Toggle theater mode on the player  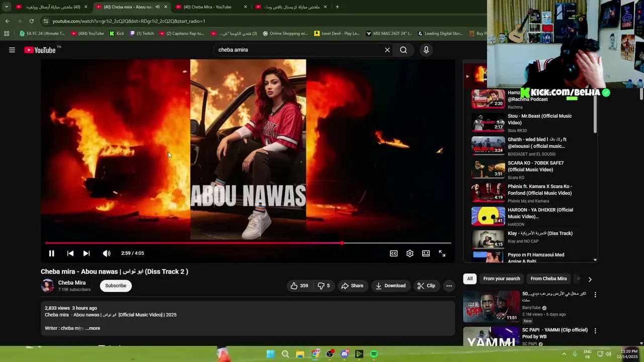(x=426, y=253)
